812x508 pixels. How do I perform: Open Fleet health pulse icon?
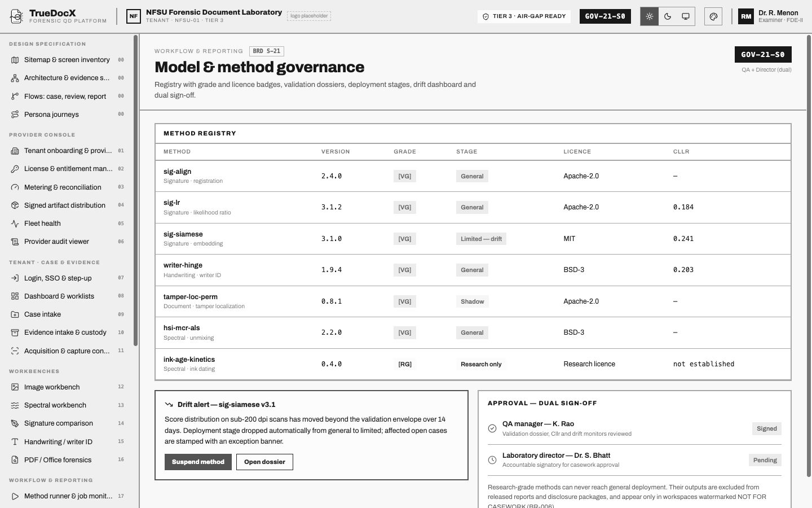(x=15, y=224)
